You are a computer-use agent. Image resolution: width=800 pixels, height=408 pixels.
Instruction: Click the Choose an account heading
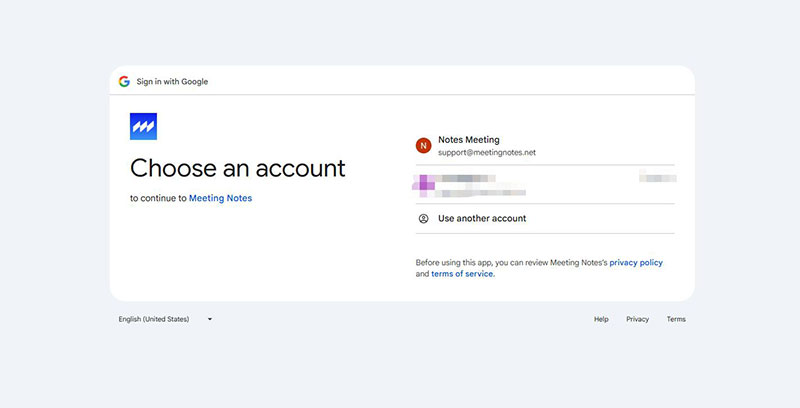pos(237,167)
